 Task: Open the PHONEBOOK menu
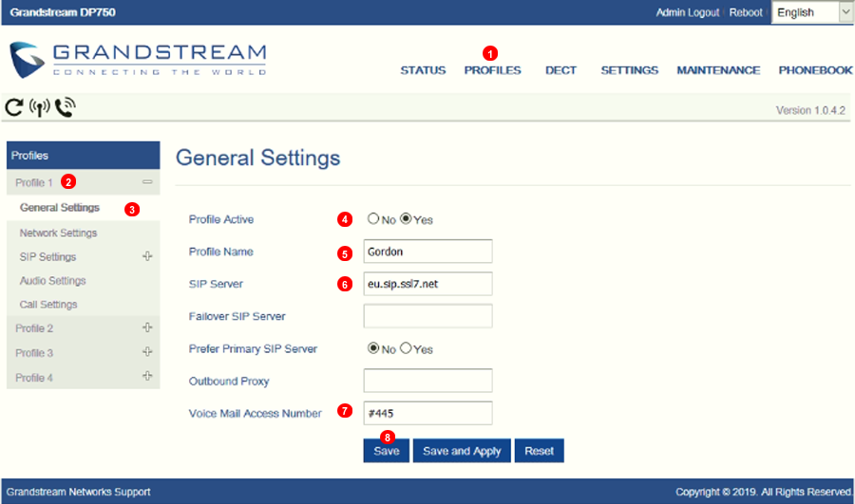coord(815,70)
